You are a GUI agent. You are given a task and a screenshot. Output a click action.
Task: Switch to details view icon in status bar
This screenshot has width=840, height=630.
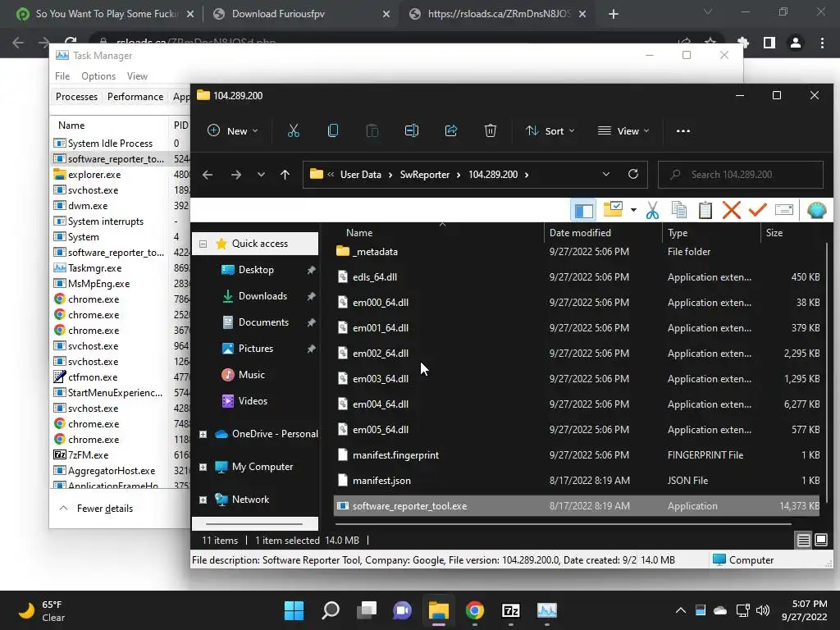click(803, 540)
